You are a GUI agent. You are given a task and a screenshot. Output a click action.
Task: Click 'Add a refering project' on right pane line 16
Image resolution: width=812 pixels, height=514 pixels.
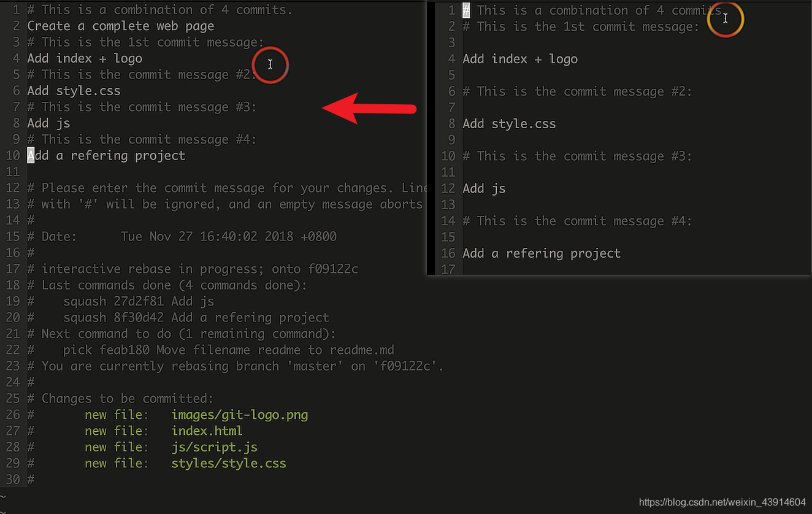(x=542, y=253)
